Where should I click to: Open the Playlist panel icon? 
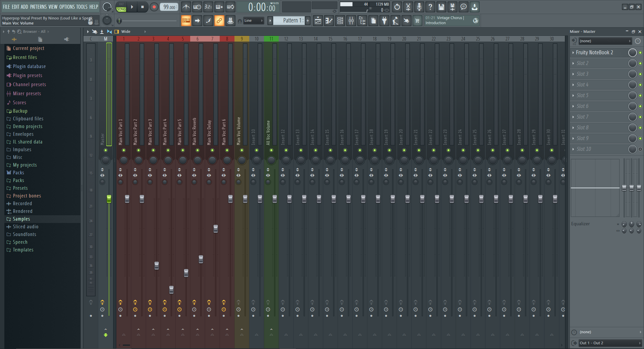click(318, 21)
